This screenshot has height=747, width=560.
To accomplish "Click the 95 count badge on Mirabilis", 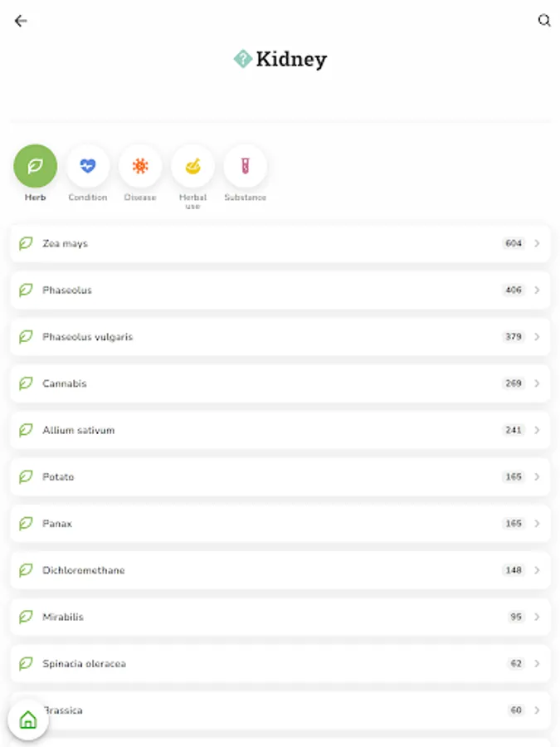I will (x=516, y=617).
